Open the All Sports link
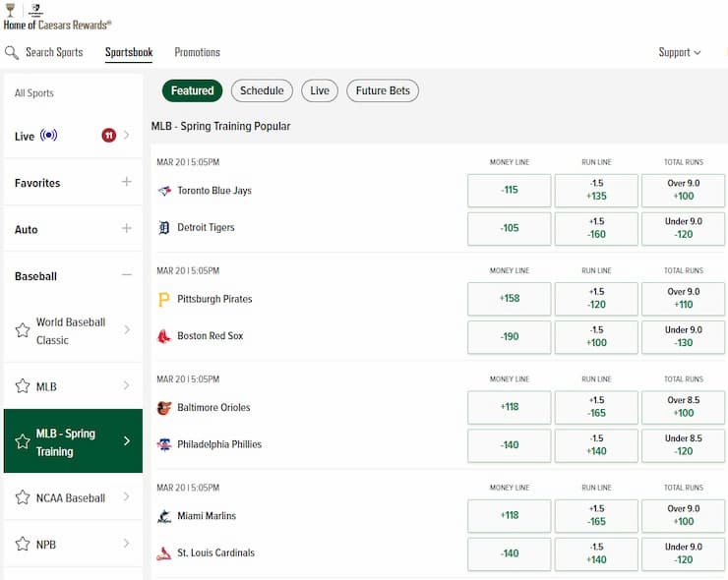 point(33,93)
